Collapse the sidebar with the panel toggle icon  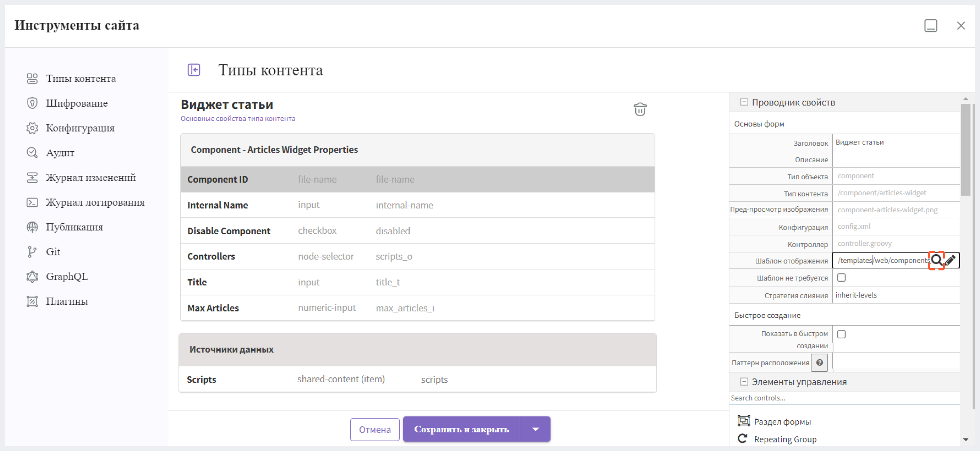tap(194, 70)
